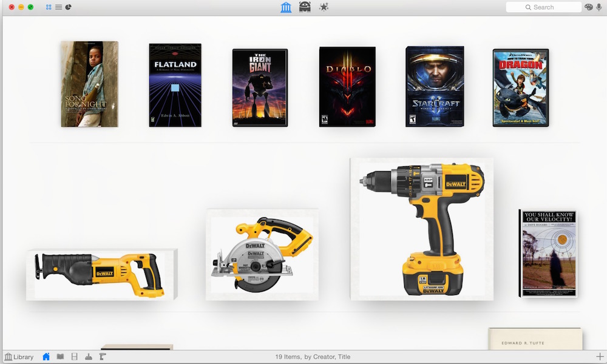Filter shelf by books icon
607x364 pixels.
(x=60, y=357)
